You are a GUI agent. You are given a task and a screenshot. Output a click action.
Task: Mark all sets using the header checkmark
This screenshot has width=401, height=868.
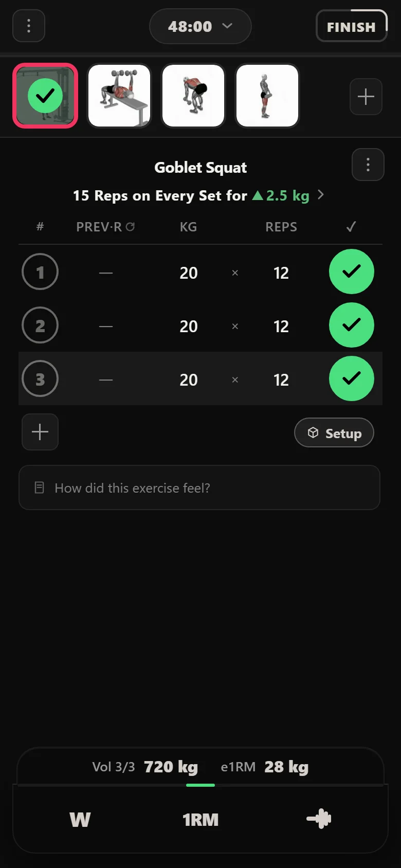point(351,227)
